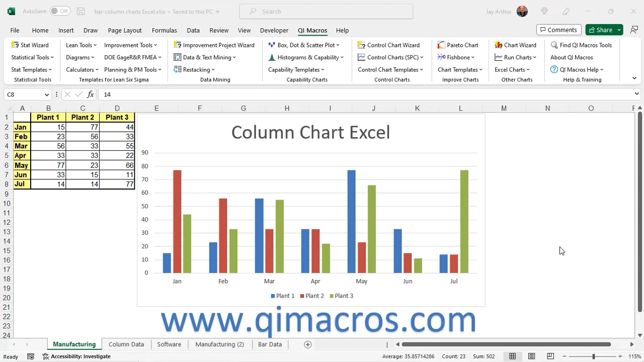Viewport: 644px width, 362px height.
Task: Click the zoom in plus button
Action: pyautogui.click(x=620, y=356)
